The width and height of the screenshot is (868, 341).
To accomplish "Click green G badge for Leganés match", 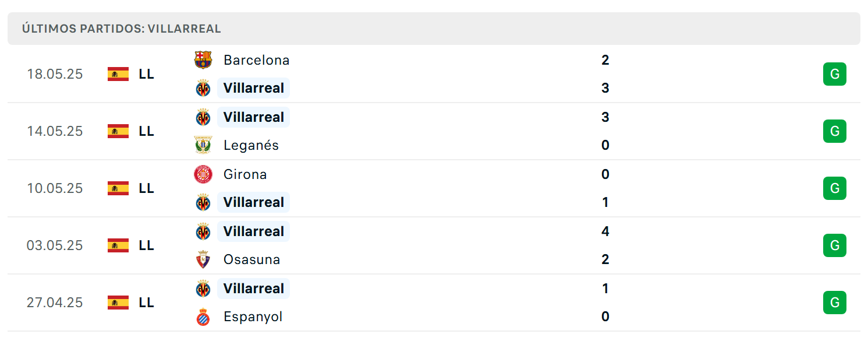I will (x=835, y=131).
